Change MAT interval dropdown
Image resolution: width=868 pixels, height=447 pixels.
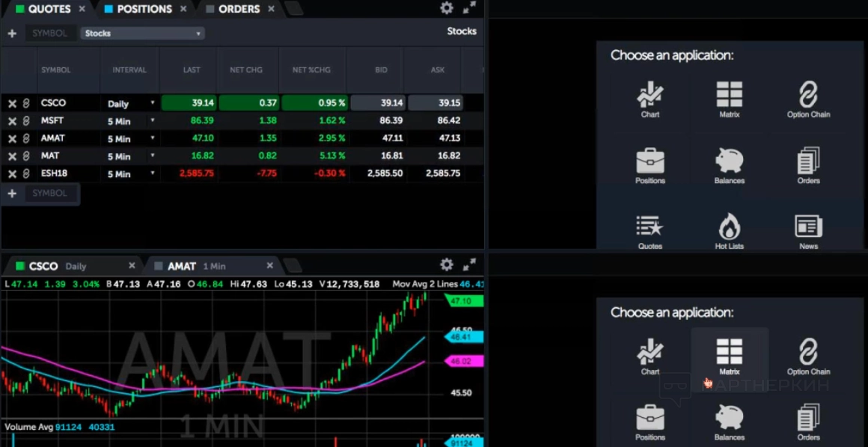coord(130,156)
